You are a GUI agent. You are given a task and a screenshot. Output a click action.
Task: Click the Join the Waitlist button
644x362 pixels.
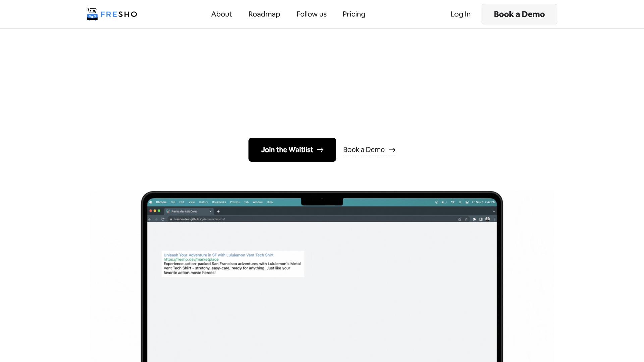[x=292, y=149]
